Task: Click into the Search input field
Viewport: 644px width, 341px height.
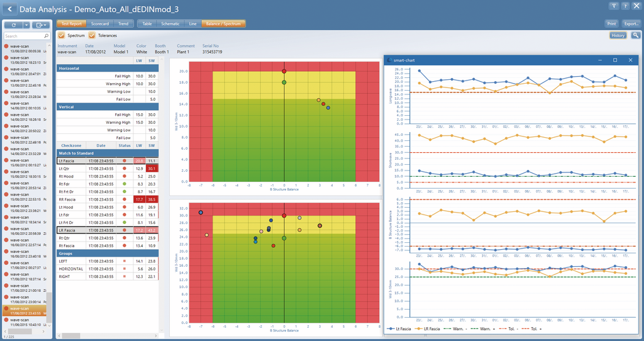Action: [24, 36]
